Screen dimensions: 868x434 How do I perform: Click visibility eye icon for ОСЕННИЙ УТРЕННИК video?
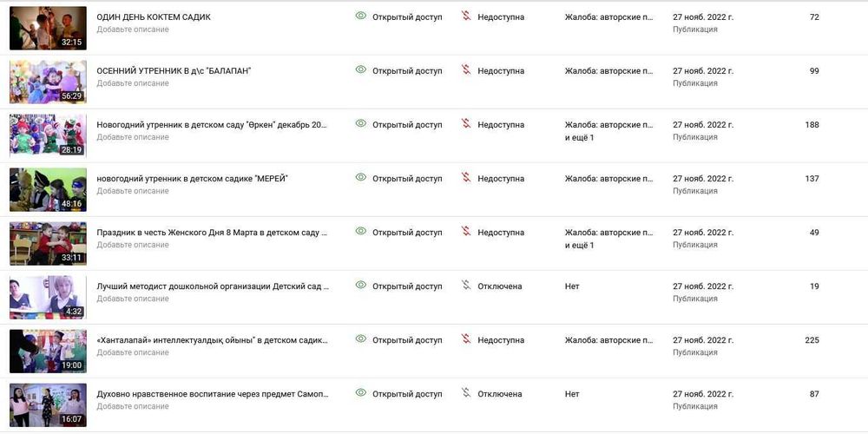pyautogui.click(x=361, y=70)
